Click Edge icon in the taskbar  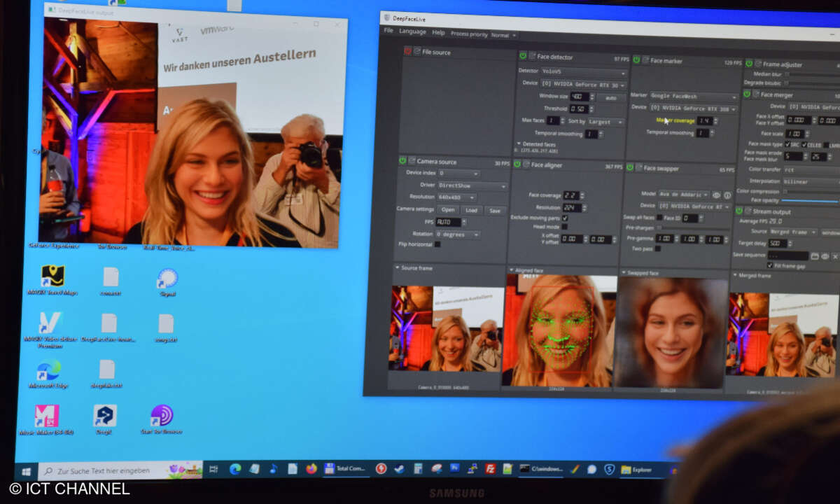pyautogui.click(x=235, y=468)
